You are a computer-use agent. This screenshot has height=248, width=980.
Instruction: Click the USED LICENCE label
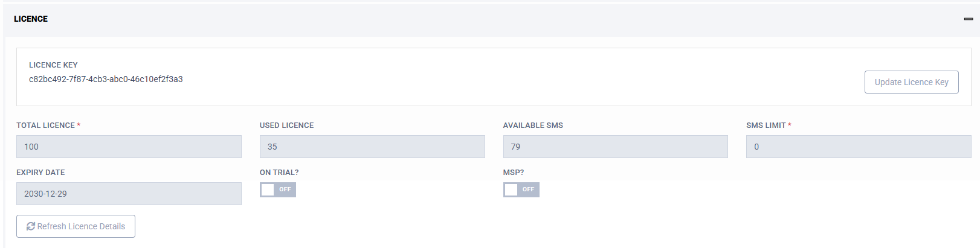pos(286,125)
